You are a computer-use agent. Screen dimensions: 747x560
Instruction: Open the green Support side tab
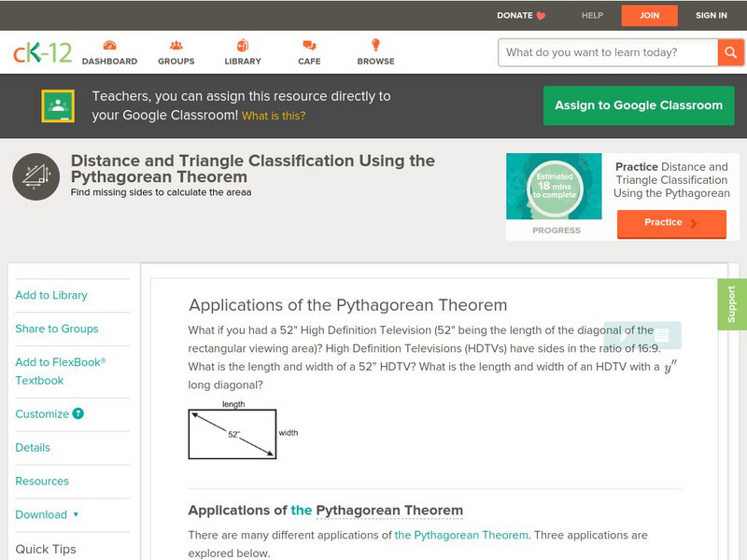pyautogui.click(x=732, y=304)
